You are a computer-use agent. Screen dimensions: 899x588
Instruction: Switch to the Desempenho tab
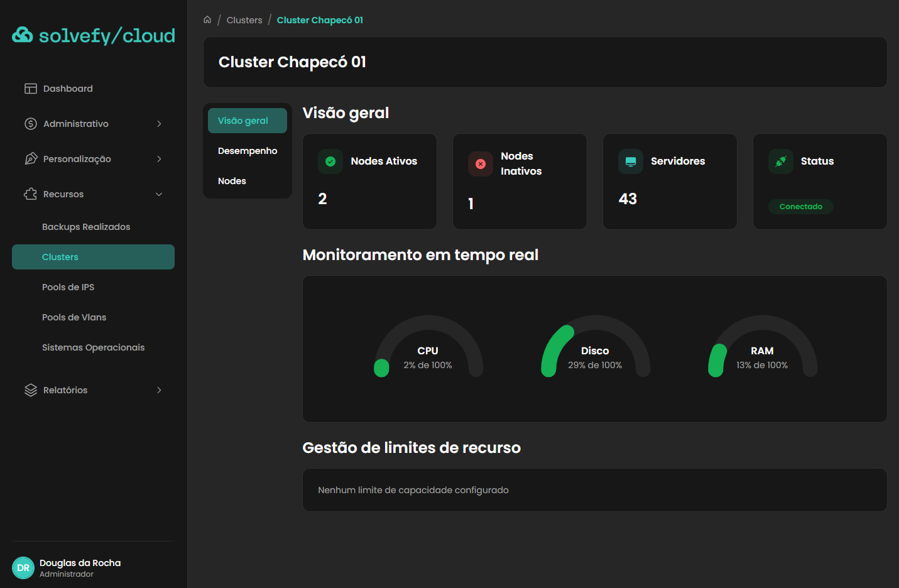coord(248,151)
